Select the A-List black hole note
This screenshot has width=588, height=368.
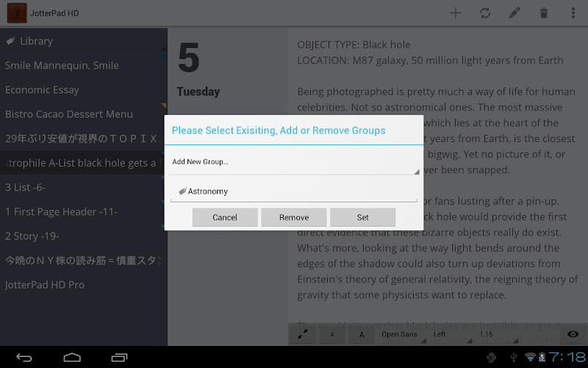[83, 163]
